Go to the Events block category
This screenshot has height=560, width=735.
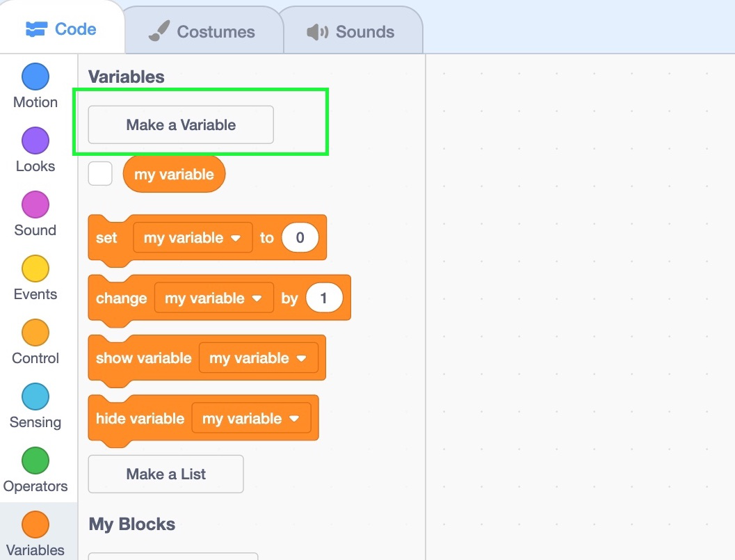[x=35, y=269]
